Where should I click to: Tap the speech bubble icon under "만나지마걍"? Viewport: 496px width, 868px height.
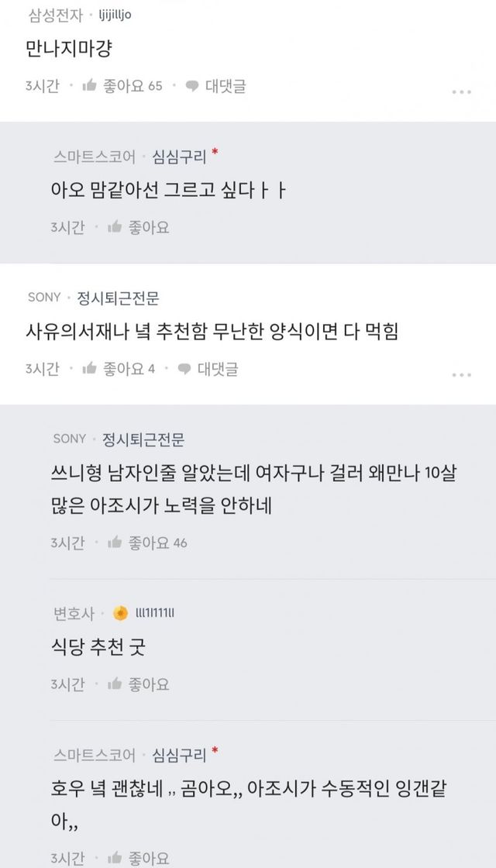click(191, 86)
